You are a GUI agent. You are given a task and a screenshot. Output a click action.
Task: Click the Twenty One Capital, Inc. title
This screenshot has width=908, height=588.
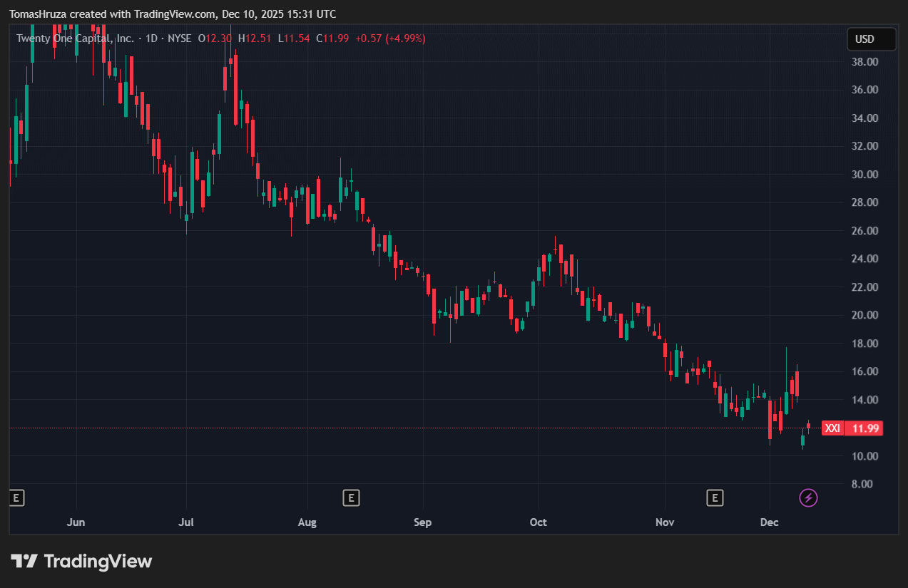tap(75, 38)
